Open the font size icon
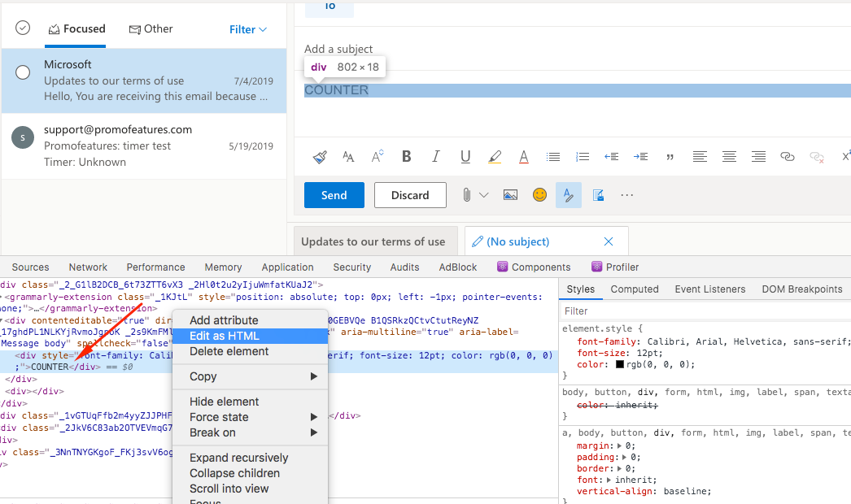 click(348, 157)
